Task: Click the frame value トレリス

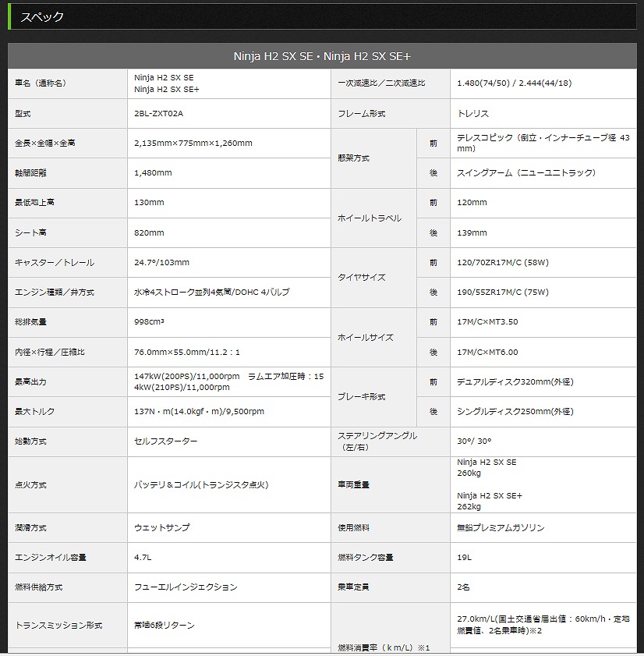Action: 473,113
